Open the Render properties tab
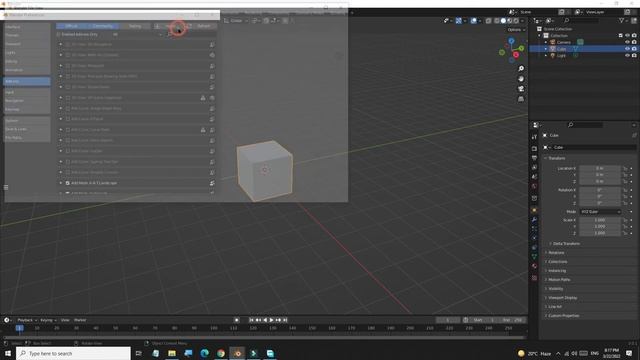Image resolution: width=640 pixels, height=360 pixels. [534, 149]
